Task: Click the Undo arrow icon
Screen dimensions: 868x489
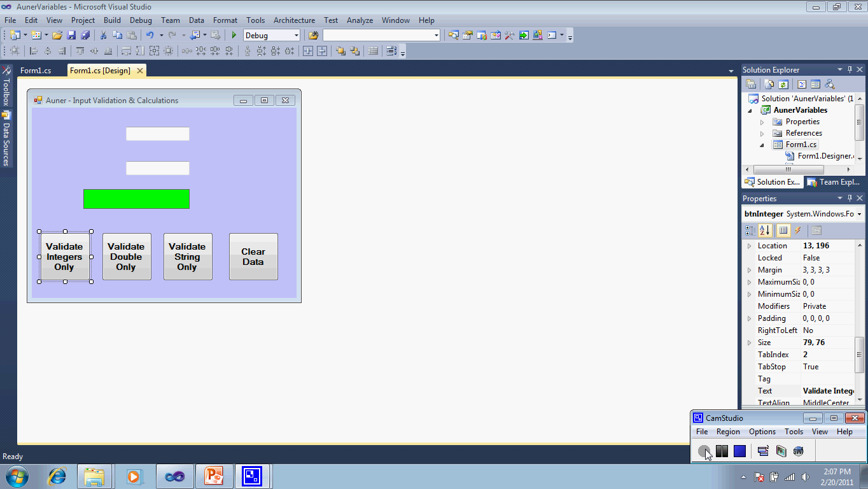Action: (x=150, y=36)
